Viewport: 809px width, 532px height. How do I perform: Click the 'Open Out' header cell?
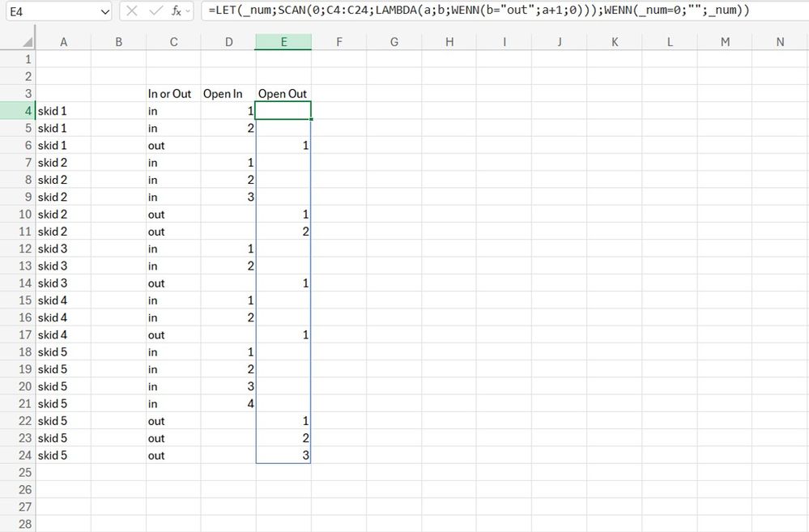click(283, 94)
